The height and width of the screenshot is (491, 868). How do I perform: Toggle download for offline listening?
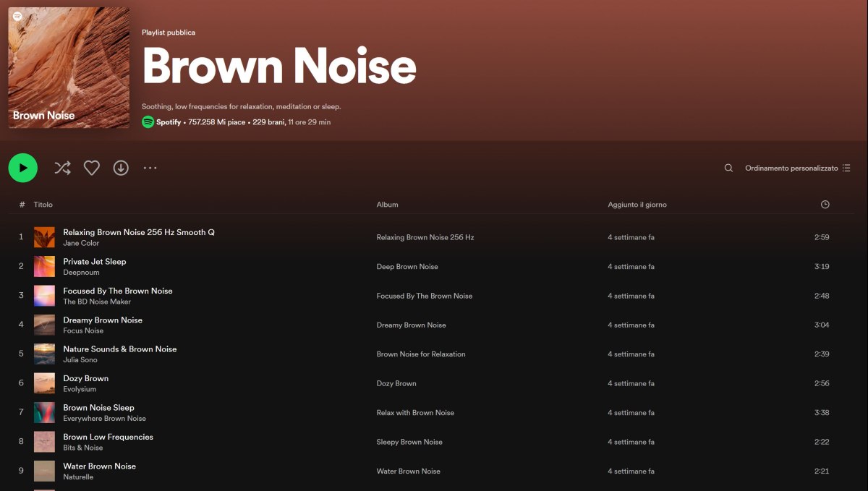tap(121, 167)
